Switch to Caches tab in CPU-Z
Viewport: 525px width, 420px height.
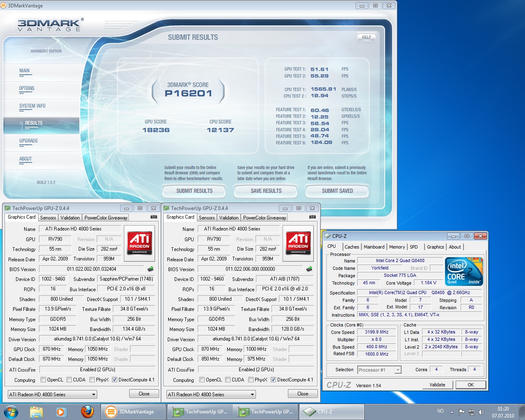352,247
